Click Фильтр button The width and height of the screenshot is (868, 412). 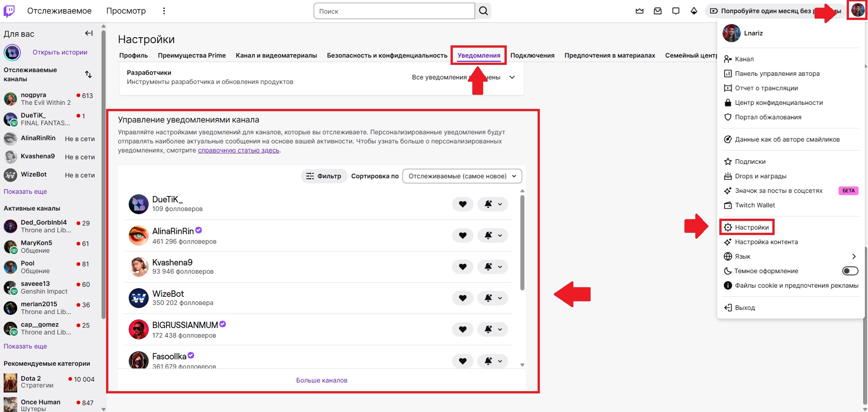tap(324, 176)
